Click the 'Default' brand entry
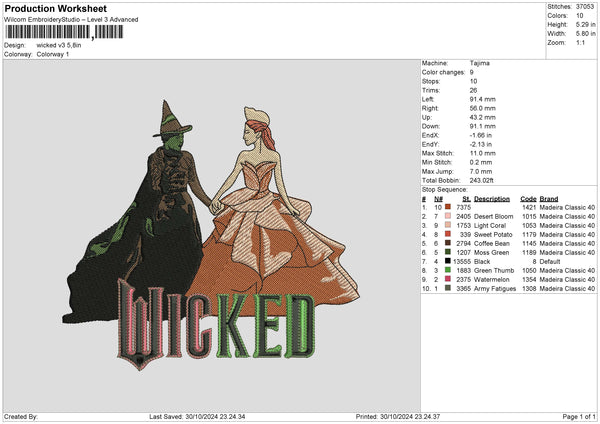Viewport: 600px width, 424px height. click(550, 262)
